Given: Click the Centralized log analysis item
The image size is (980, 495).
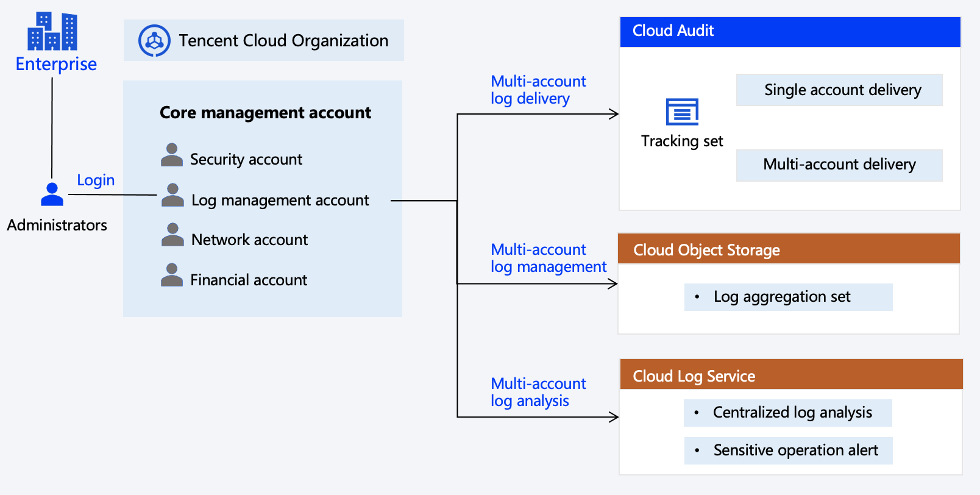Looking at the screenshot, I should point(787,413).
